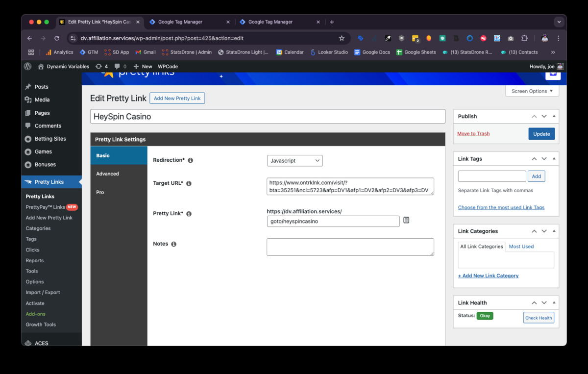Open Google Sheets bookmark

coord(416,52)
